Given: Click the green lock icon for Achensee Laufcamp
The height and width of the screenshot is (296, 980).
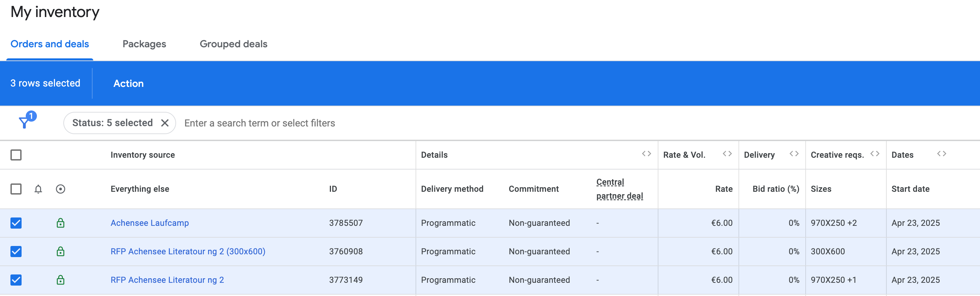Looking at the screenshot, I should click(61, 223).
